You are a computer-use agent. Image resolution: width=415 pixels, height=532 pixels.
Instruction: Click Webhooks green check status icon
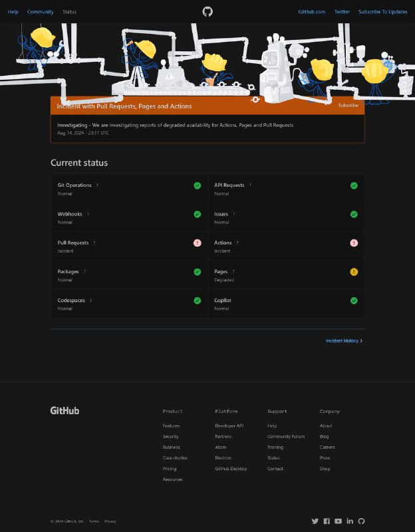[197, 214]
